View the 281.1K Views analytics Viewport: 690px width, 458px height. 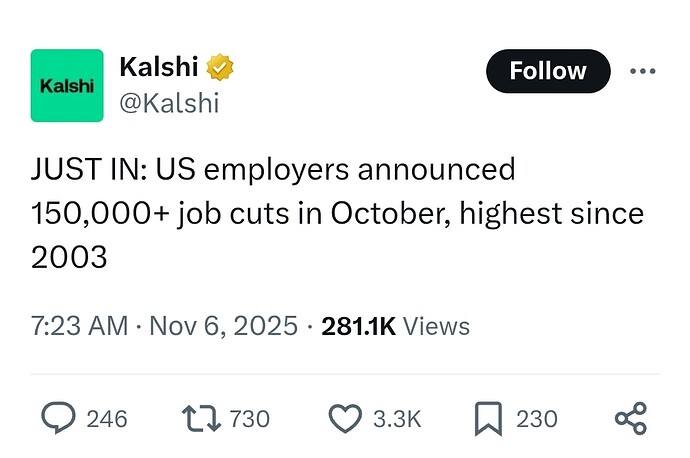tap(395, 326)
